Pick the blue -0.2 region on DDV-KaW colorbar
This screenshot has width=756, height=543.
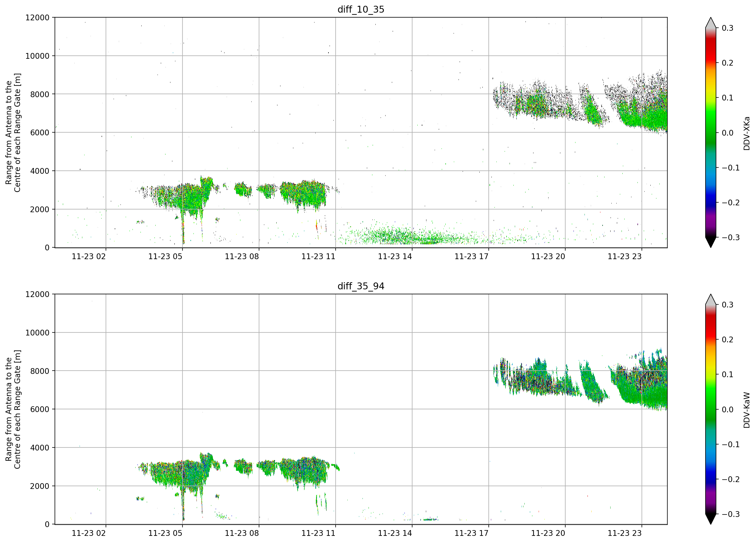coord(711,479)
